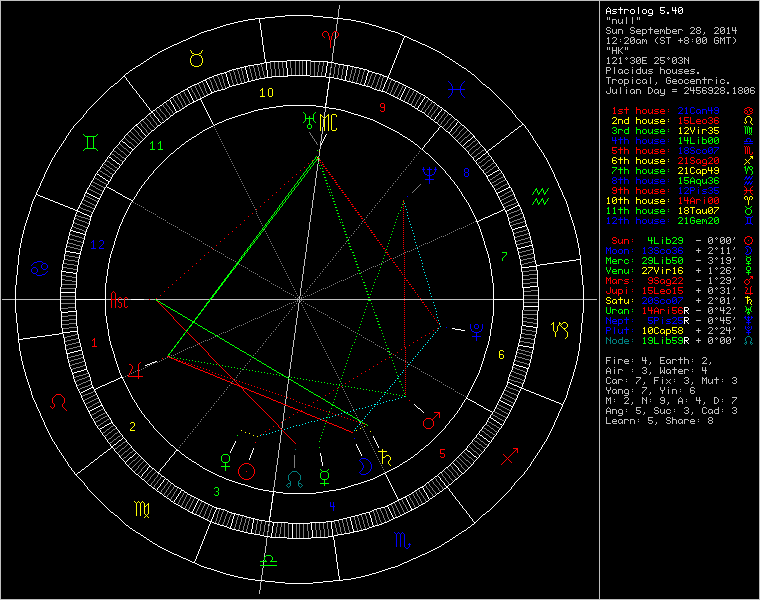The height and width of the screenshot is (600, 760).
Task: Select the Jupi position '15Leo15' in the sidebar
Action: coord(663,291)
